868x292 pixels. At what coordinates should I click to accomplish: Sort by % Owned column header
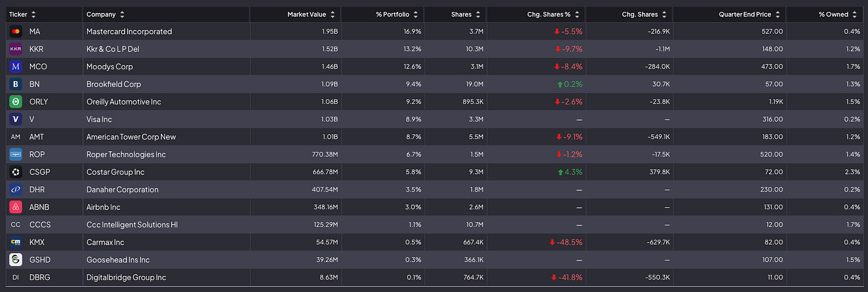tap(839, 14)
